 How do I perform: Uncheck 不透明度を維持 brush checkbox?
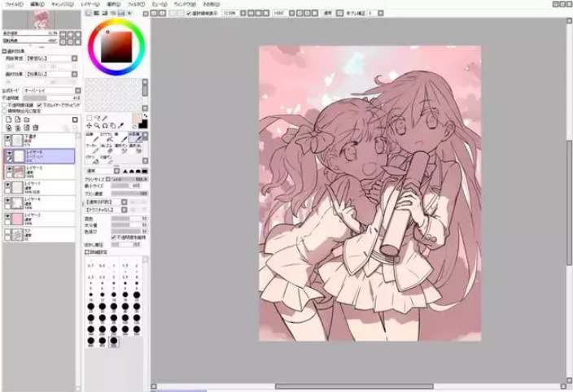(114, 237)
